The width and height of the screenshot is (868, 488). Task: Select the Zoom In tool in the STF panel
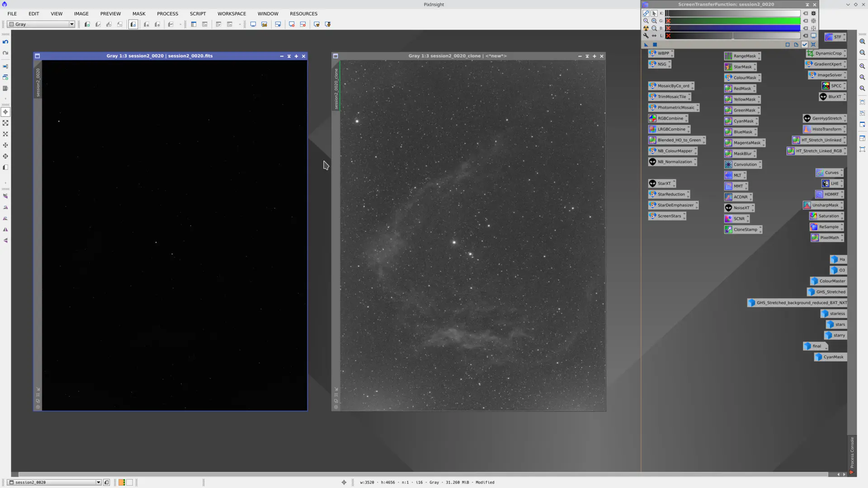654,21
